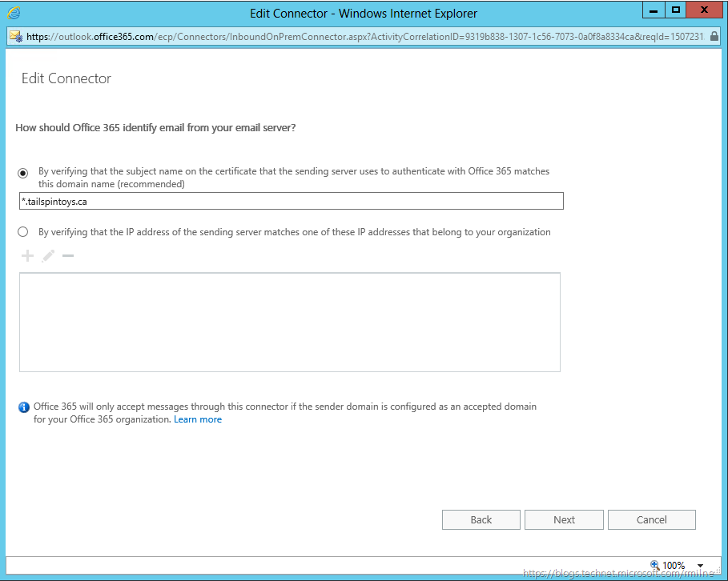
Task: Open the Learn more link
Action: click(198, 419)
